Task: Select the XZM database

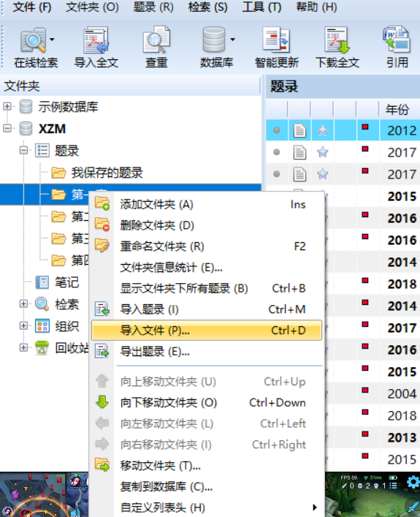Action: [x=52, y=129]
